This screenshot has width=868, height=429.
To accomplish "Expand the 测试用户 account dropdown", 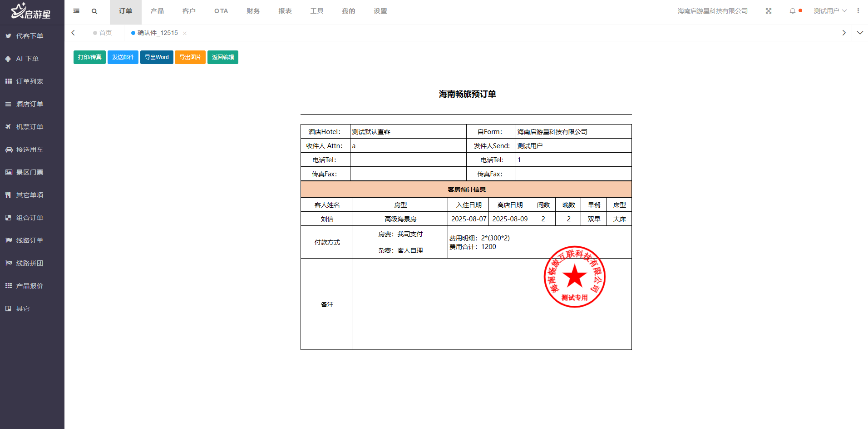I will [x=830, y=11].
